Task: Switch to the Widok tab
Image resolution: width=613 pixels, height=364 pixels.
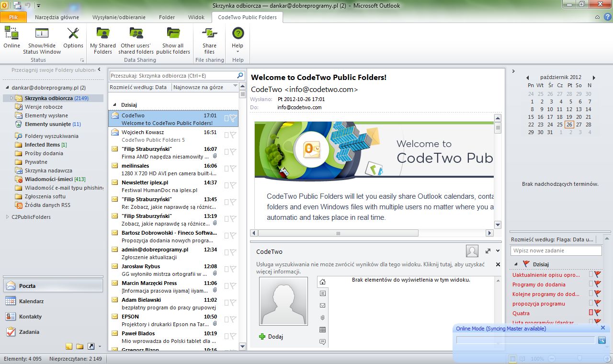Action: (196, 17)
